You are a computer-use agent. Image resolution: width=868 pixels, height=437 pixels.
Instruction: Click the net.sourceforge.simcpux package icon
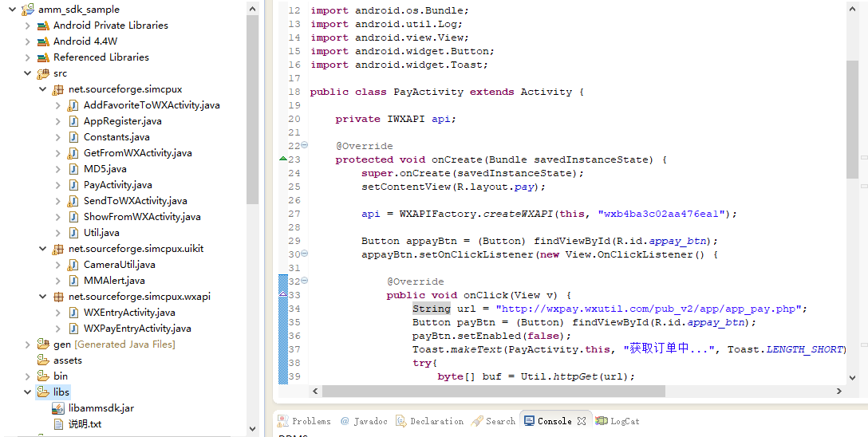pyautogui.click(x=57, y=89)
